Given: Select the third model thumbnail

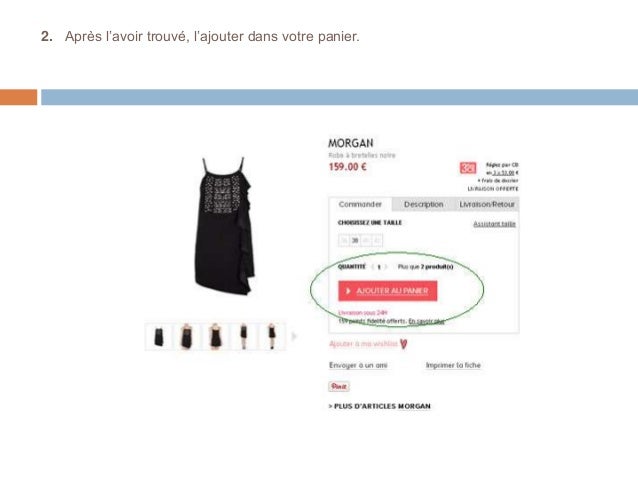Looking at the screenshot, I should click(216, 336).
